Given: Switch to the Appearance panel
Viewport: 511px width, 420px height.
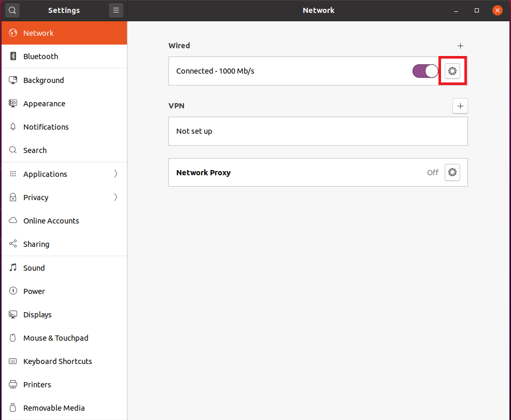Looking at the screenshot, I should pyautogui.click(x=44, y=104).
